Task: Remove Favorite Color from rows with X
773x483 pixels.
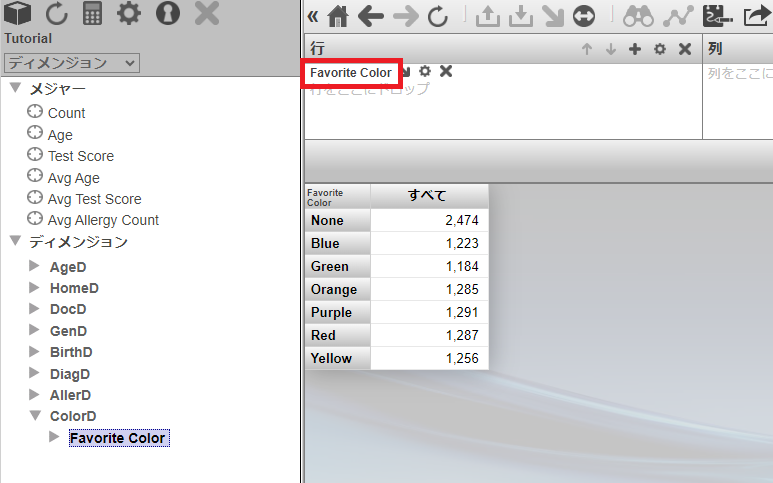Action: click(446, 71)
